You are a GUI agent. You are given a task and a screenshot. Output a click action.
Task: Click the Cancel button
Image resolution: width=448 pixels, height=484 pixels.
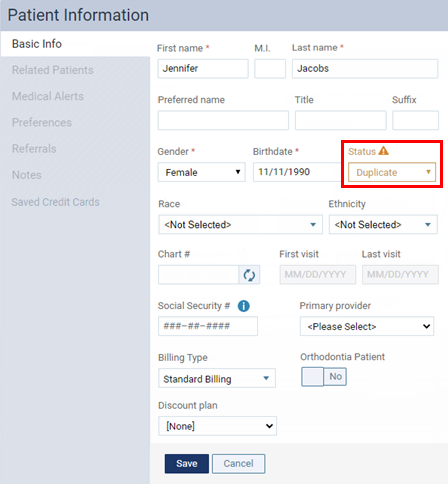(x=239, y=463)
